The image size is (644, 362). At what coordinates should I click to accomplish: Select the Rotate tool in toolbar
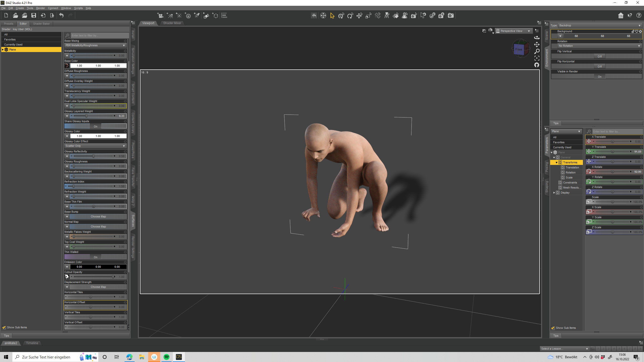350,16
